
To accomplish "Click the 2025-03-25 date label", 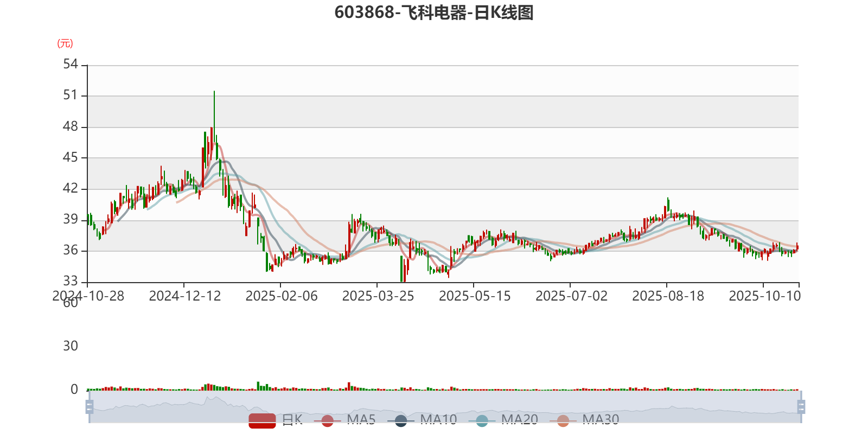I will pyautogui.click(x=378, y=296).
